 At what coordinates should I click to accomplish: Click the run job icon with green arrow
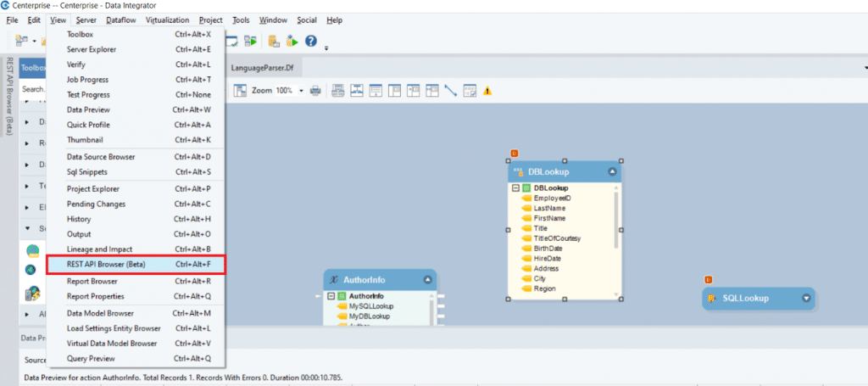(292, 41)
